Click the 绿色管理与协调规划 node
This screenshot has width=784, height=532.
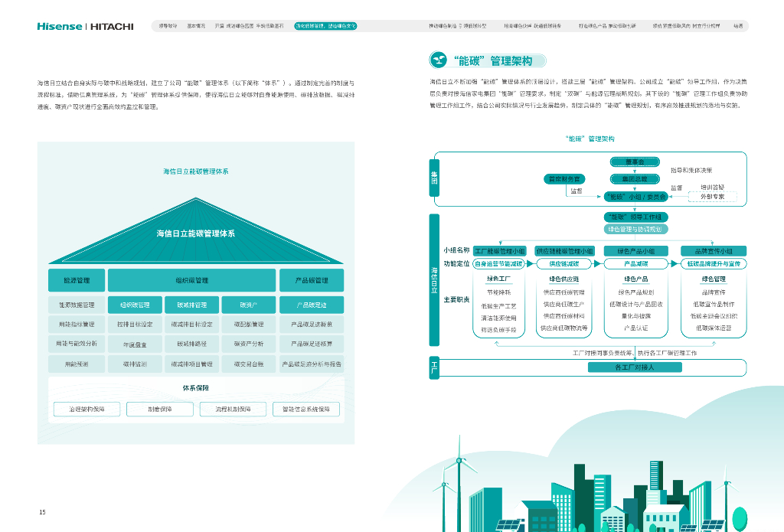click(635, 229)
